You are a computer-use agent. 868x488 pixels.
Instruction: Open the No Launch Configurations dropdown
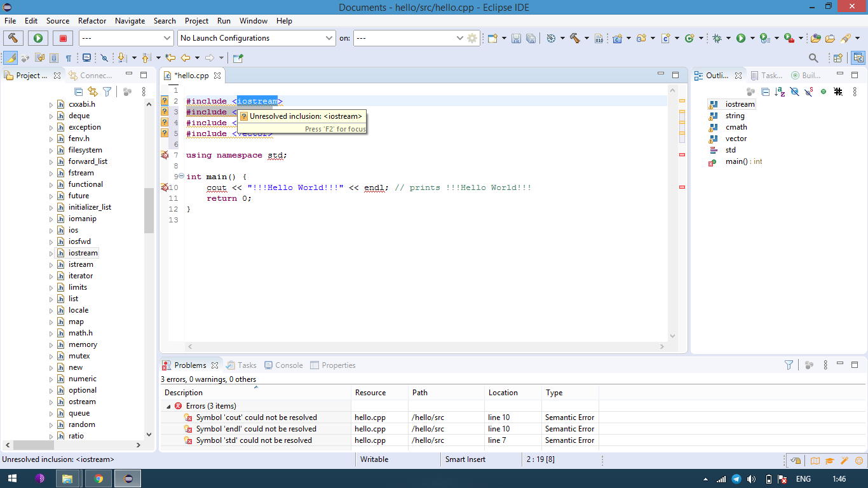(329, 38)
